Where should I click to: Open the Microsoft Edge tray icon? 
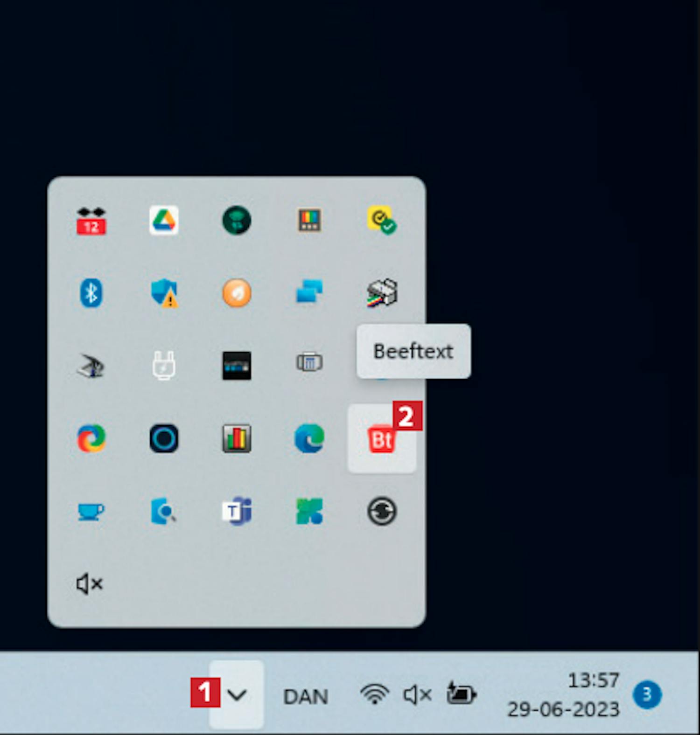[309, 438]
